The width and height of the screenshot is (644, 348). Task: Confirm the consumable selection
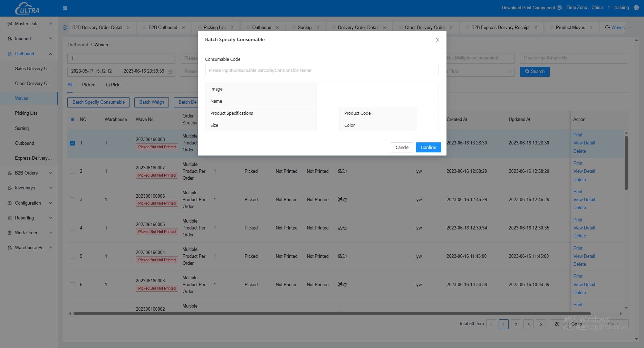[429, 148]
